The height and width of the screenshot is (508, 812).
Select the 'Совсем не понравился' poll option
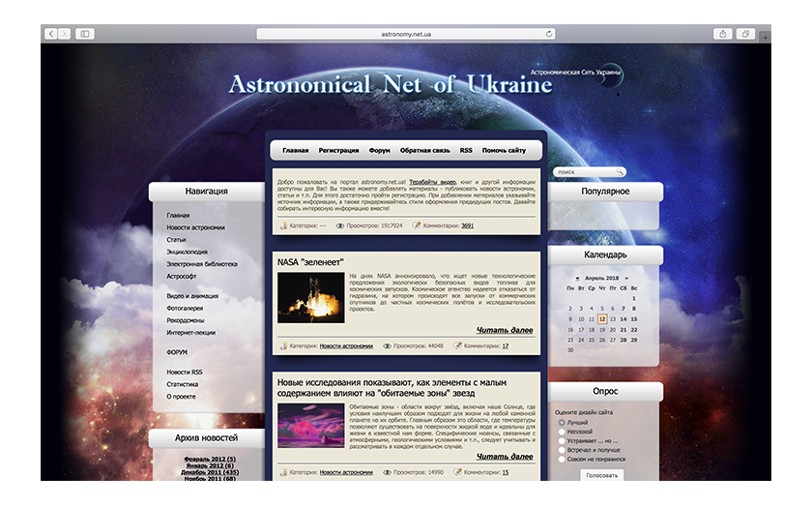562,459
